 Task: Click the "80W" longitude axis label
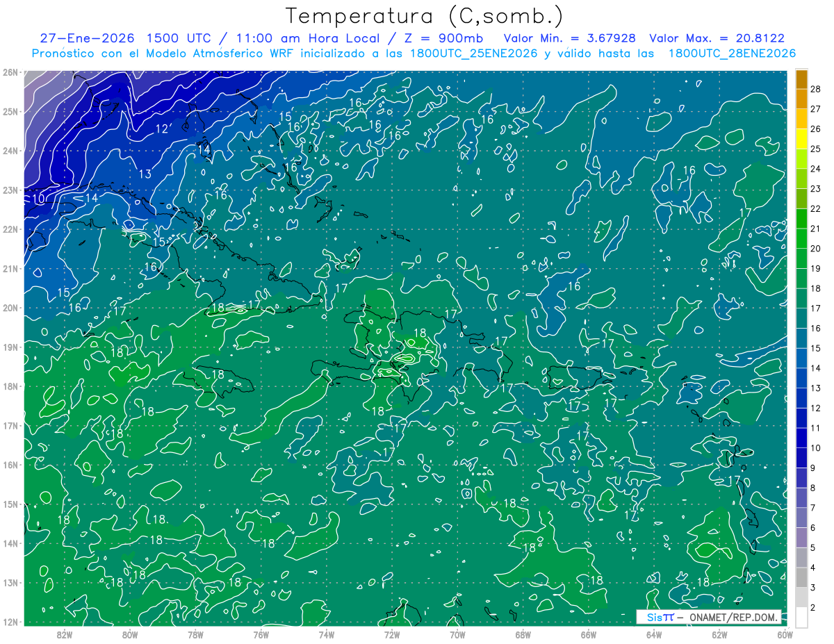(x=130, y=634)
